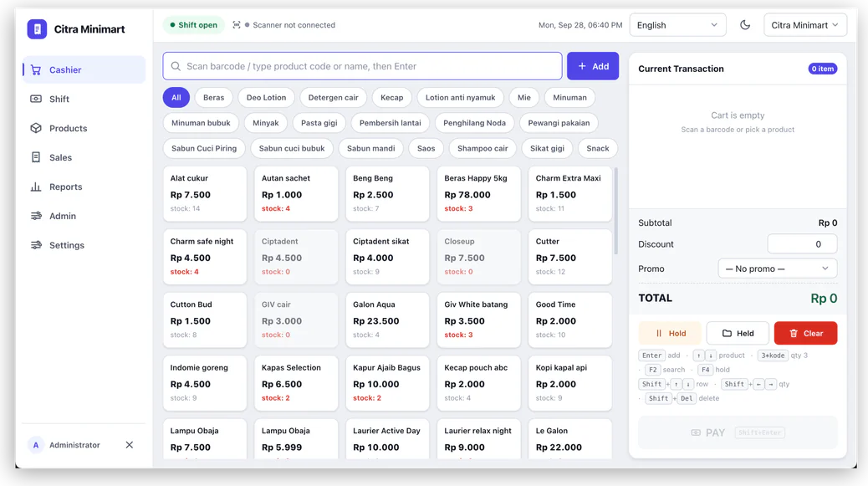Pick the Indomie goreng product card
The height and width of the screenshot is (486, 868).
click(205, 383)
